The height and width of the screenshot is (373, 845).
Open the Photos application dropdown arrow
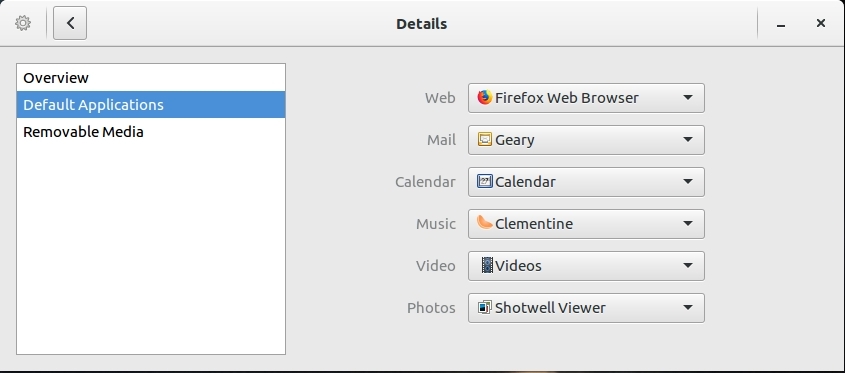tap(688, 308)
